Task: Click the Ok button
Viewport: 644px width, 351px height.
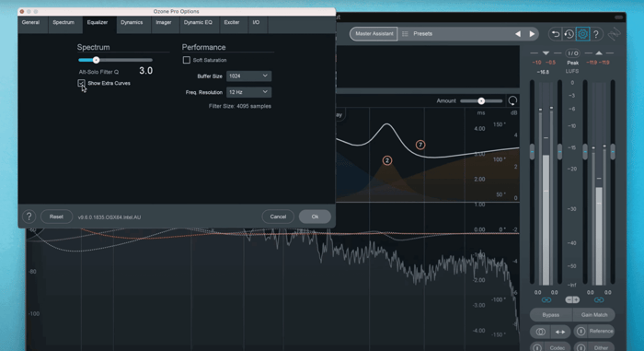Action: pyautogui.click(x=315, y=216)
